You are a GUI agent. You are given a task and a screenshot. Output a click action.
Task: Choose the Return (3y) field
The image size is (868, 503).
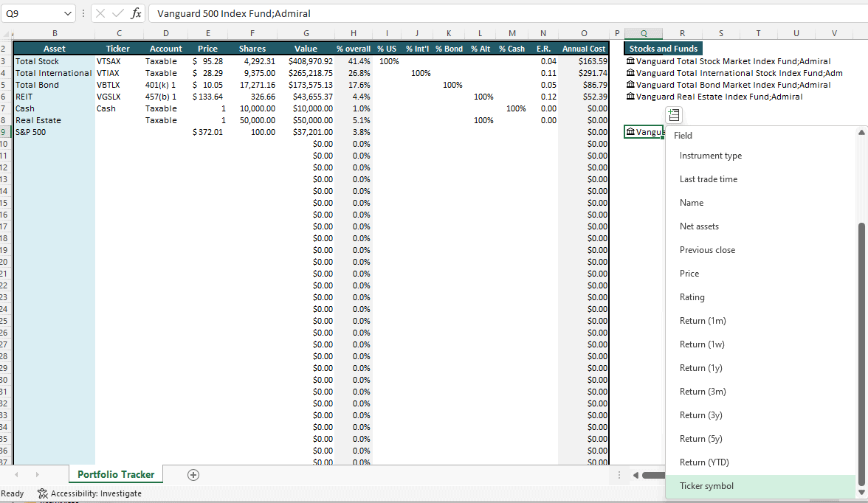[x=760, y=415]
